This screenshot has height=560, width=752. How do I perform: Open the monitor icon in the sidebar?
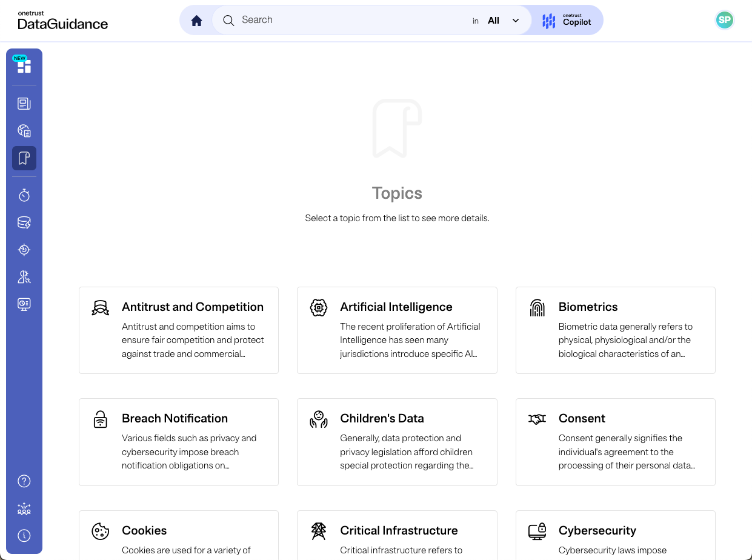coord(24,304)
